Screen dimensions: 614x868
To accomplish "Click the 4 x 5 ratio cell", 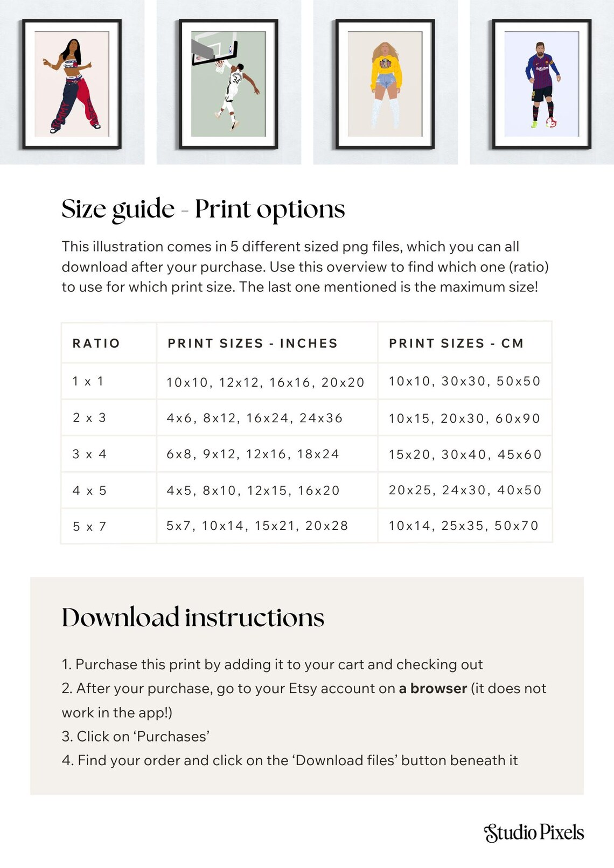I will (109, 491).
